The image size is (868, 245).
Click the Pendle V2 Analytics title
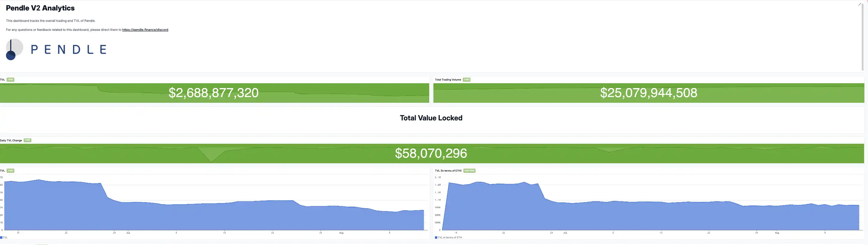point(40,8)
